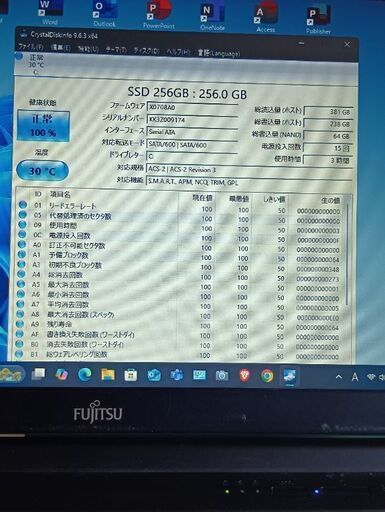Select the A0 訂正不可能セクタ数 row
This screenshot has height=512, width=385.
pyautogui.click(x=180, y=247)
